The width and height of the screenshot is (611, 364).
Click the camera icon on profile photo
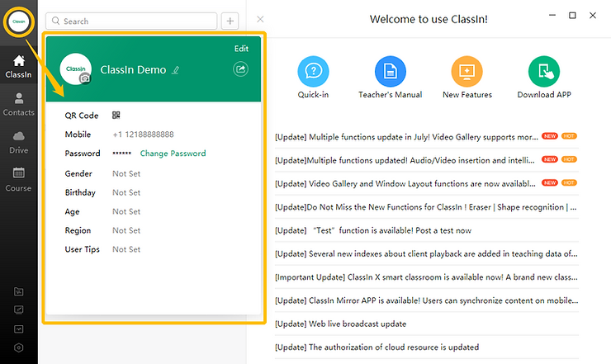tap(84, 78)
